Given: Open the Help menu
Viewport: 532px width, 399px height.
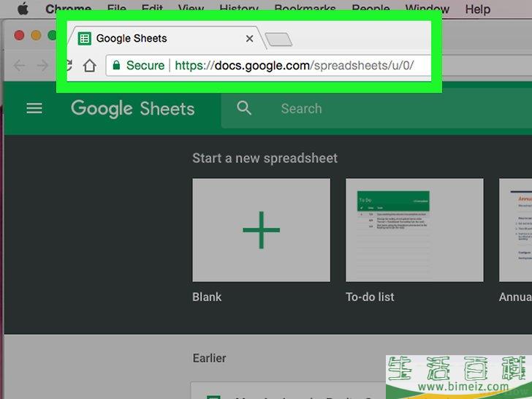Looking at the screenshot, I should point(478,9).
